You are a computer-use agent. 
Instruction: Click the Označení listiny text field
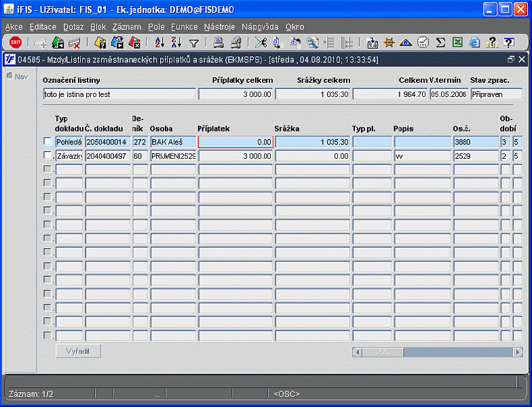(119, 94)
